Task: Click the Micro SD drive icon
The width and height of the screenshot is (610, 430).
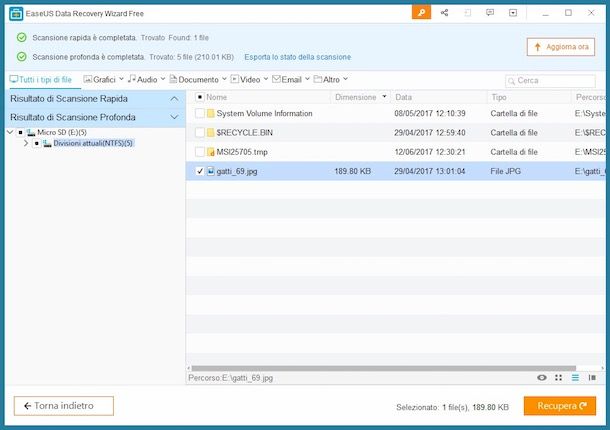Action: [31, 133]
